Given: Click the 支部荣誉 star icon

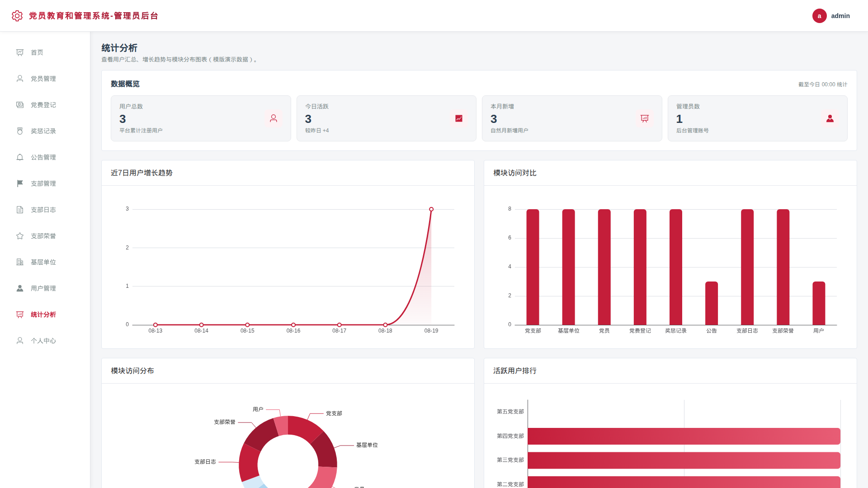Looking at the screenshot, I should pyautogui.click(x=20, y=236).
